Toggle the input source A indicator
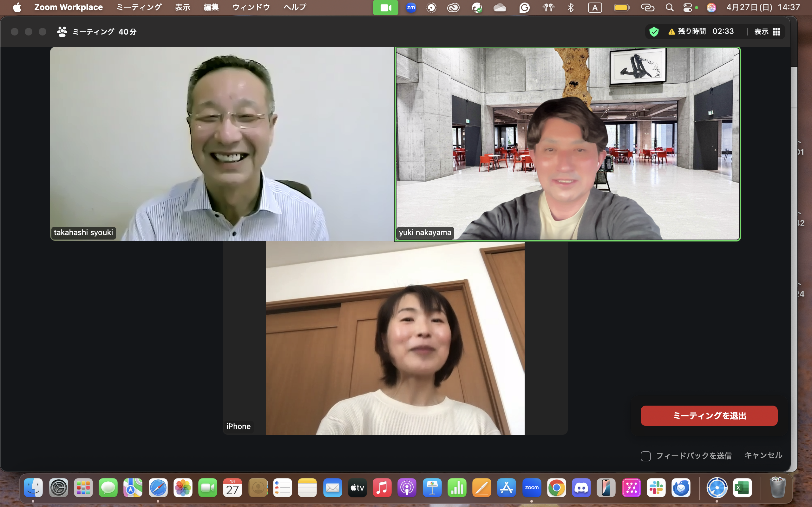812x507 pixels. point(595,7)
